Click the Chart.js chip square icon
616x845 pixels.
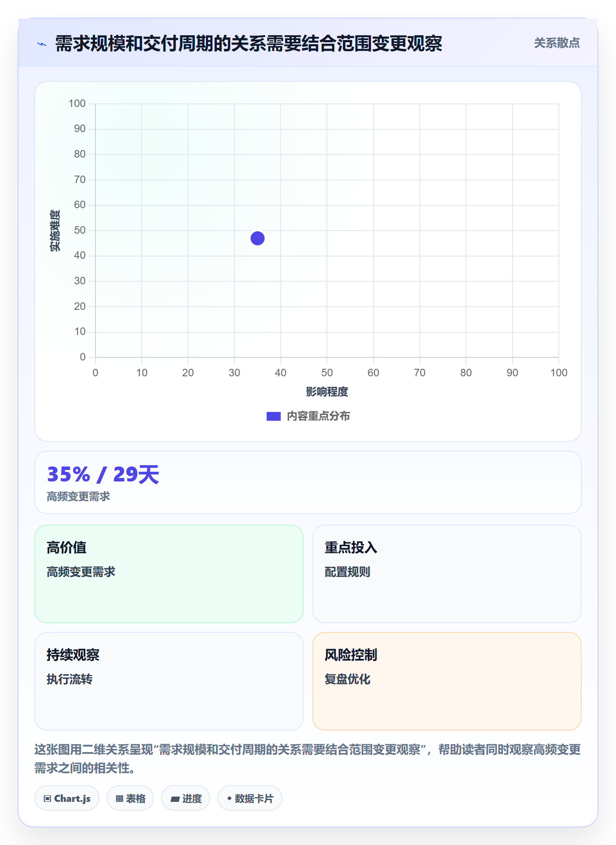pos(48,798)
